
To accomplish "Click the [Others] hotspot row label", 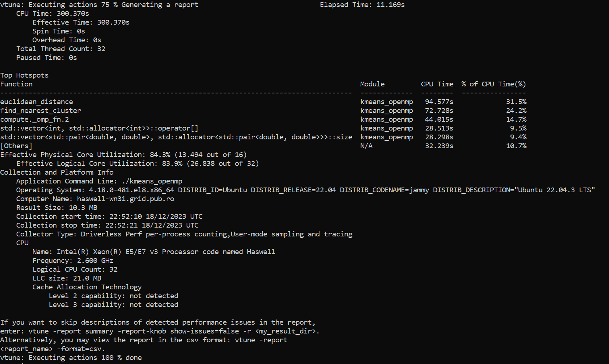I will pyautogui.click(x=16, y=146).
